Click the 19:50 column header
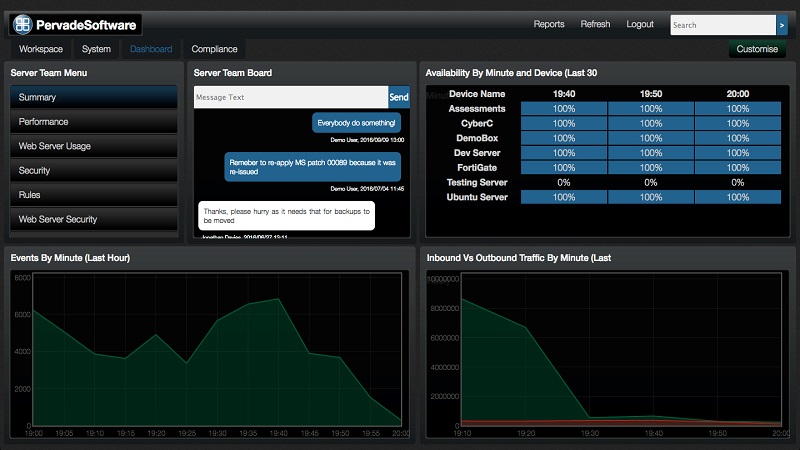800x450 pixels. click(x=651, y=94)
